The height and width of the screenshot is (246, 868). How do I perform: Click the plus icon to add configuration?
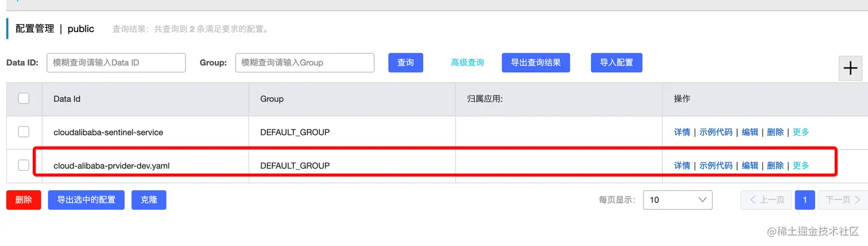(x=850, y=68)
